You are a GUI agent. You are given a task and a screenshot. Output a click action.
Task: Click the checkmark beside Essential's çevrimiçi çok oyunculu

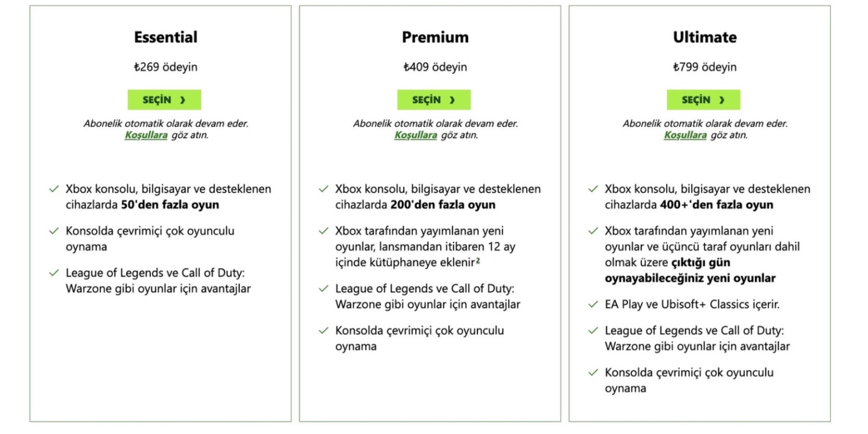point(54,231)
